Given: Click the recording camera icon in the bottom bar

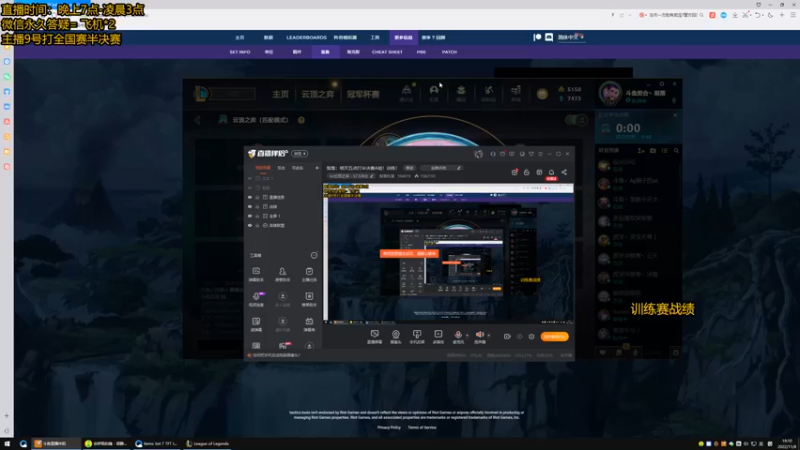Looking at the screenshot, I should click(x=507, y=337).
